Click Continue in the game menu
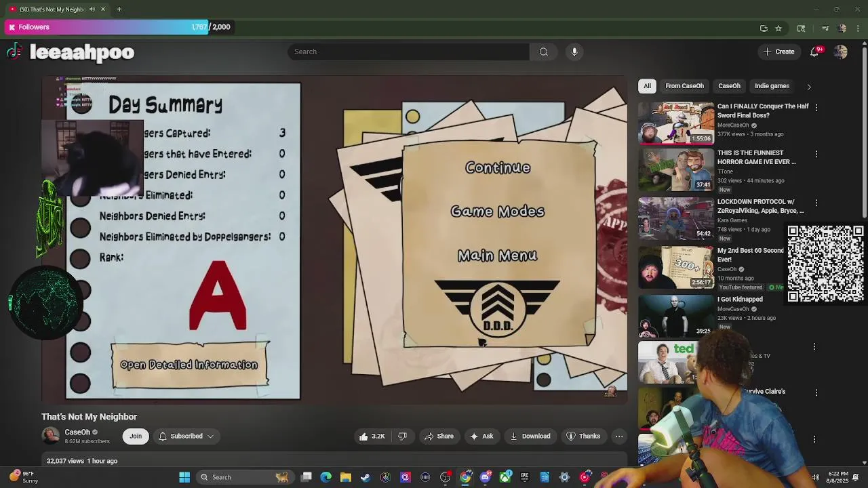 [x=498, y=168]
